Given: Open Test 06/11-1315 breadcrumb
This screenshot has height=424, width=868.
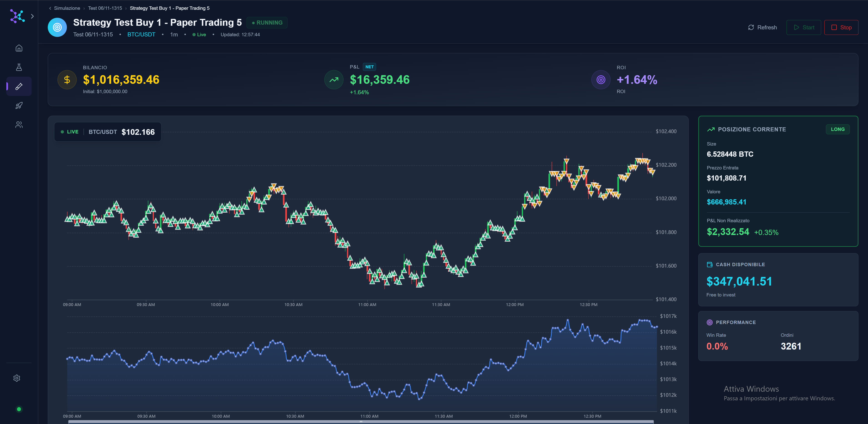Looking at the screenshot, I should tap(105, 8).
